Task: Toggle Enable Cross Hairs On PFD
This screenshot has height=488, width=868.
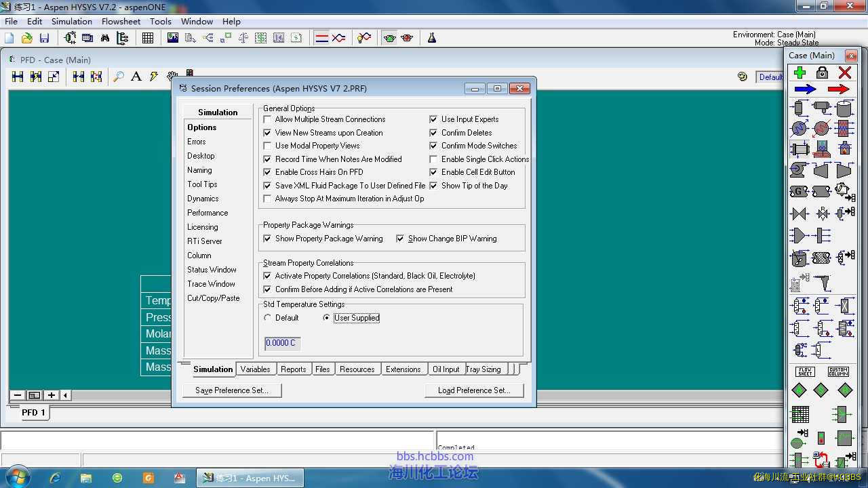Action: pyautogui.click(x=267, y=172)
